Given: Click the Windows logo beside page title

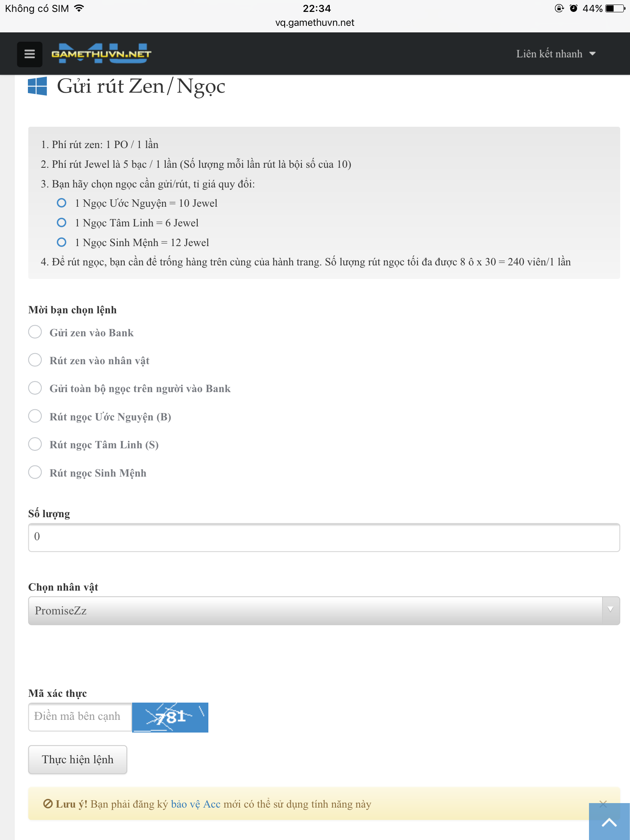Looking at the screenshot, I should click(x=37, y=86).
